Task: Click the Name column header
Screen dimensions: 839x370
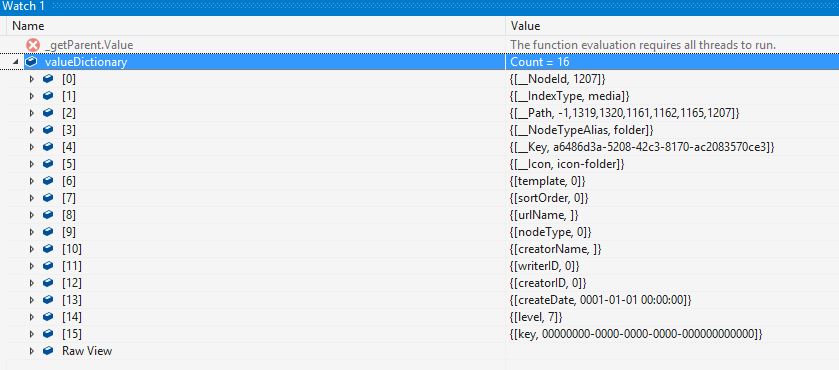Action: tap(28, 26)
